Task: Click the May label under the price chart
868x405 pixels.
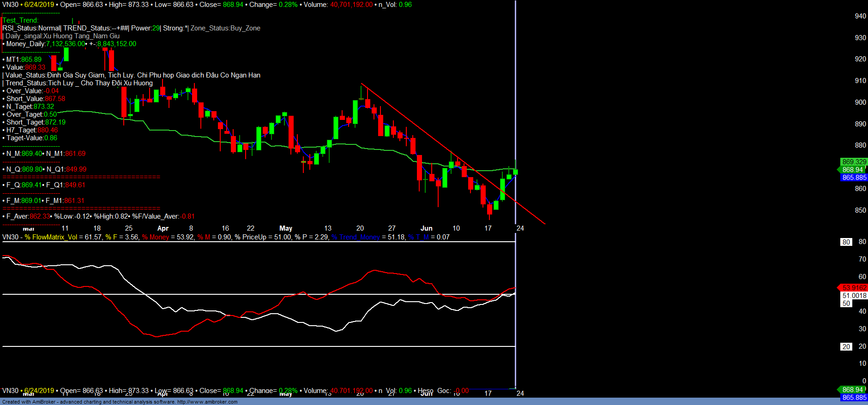Action: 286,228
